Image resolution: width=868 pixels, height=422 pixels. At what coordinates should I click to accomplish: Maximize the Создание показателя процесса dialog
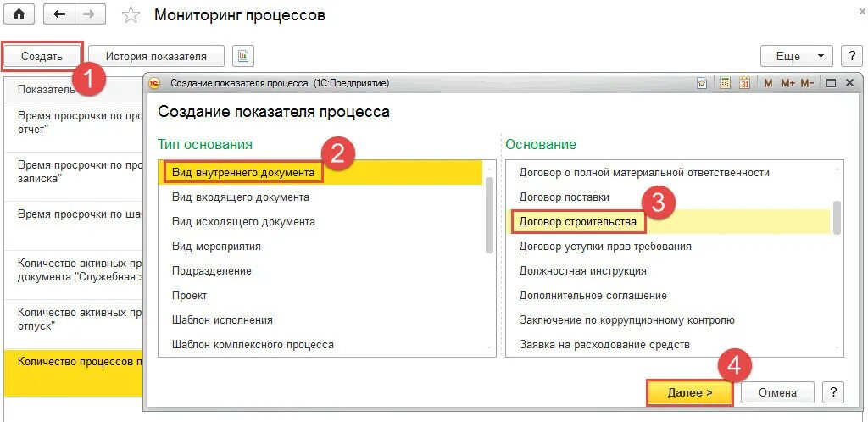coord(831,83)
